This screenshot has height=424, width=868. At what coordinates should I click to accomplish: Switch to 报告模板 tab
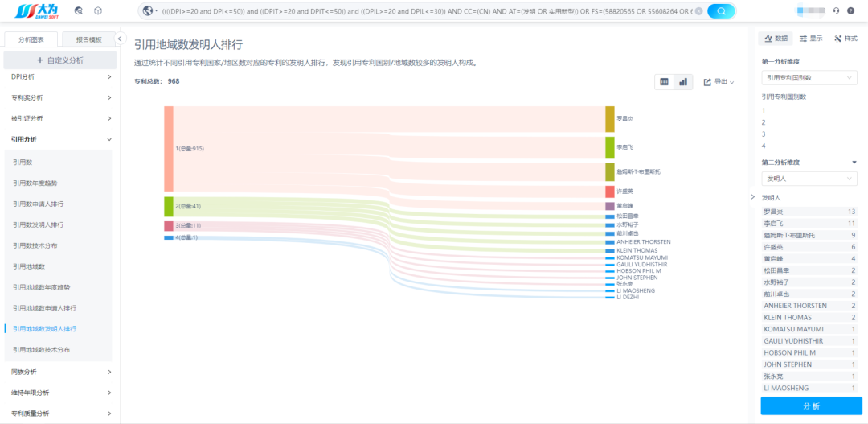coord(88,40)
